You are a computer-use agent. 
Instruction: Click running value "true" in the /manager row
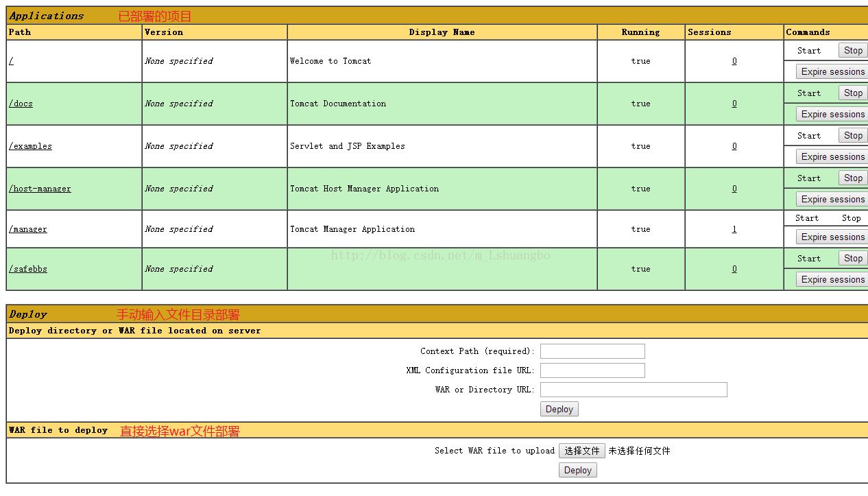click(641, 229)
